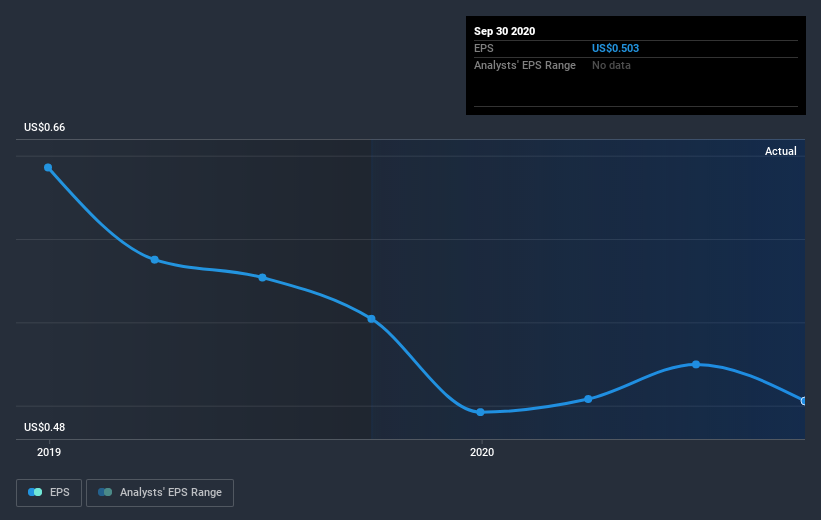821x520 pixels.
Task: Click the Actual label on chart
Action: (x=781, y=151)
